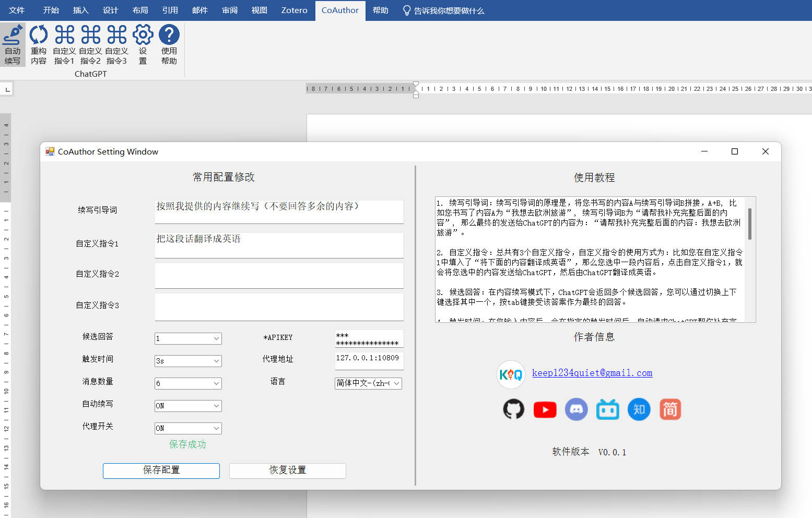Switch to the Zotero ribbon tab
The width and height of the screenshot is (812, 518).
point(294,10)
